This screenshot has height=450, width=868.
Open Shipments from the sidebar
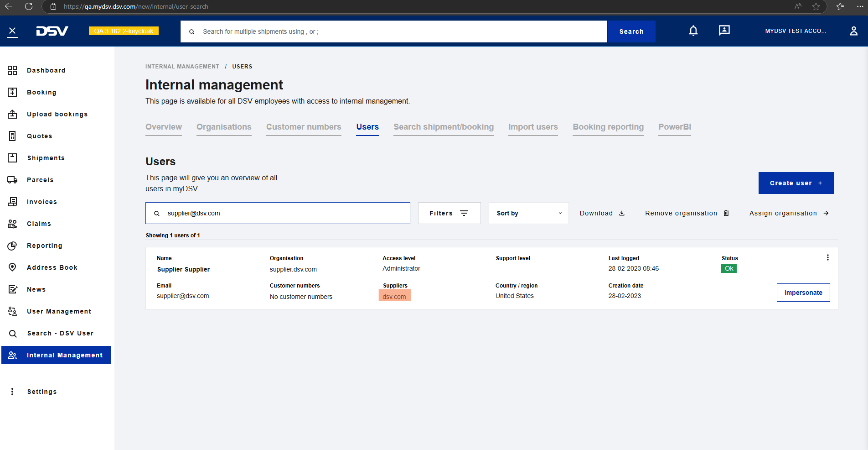(46, 158)
